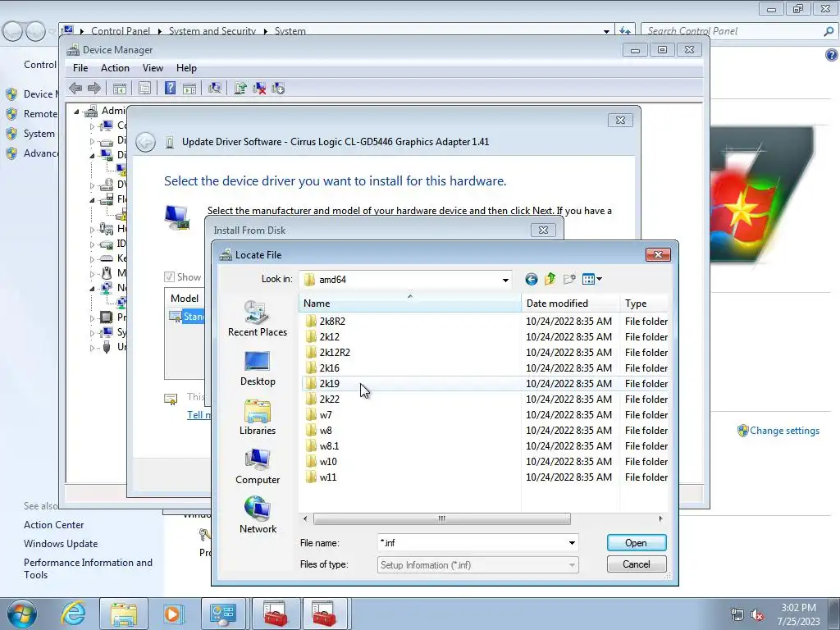This screenshot has height=630, width=840.
Task: Go up one folder level
Action: tap(550, 279)
